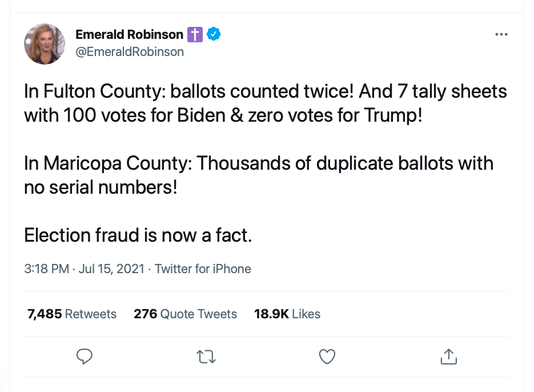Viewport: 534px width, 392px height.
Task: View the 7,485 Retweets list
Action: (x=72, y=314)
